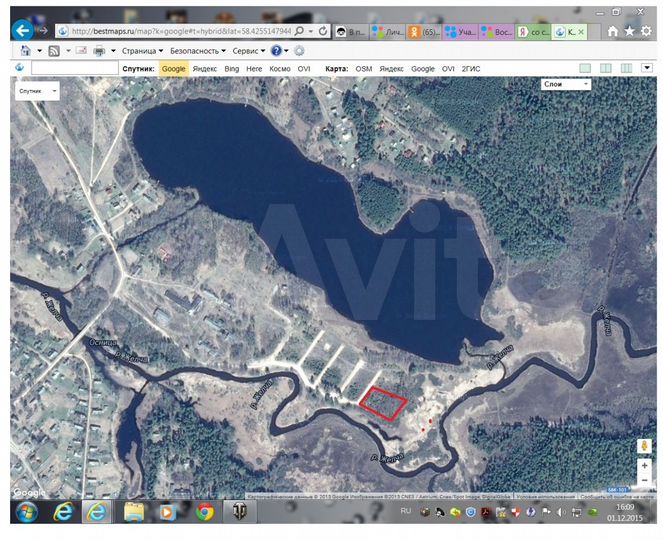Go back with the blue back arrow

pyautogui.click(x=22, y=30)
